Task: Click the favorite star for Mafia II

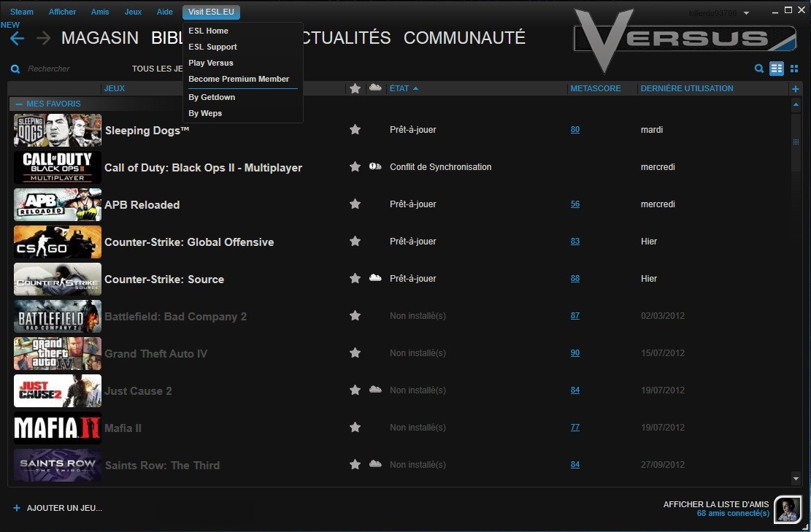Action: pos(355,427)
